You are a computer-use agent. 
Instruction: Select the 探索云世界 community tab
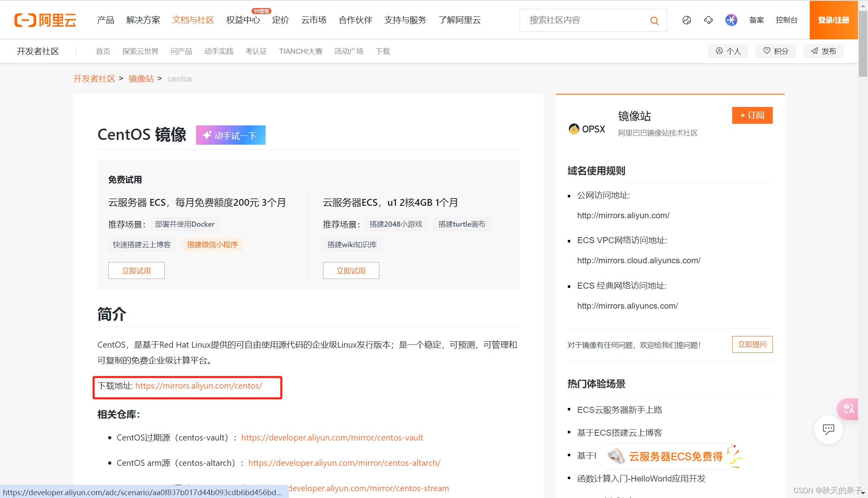[x=140, y=51]
